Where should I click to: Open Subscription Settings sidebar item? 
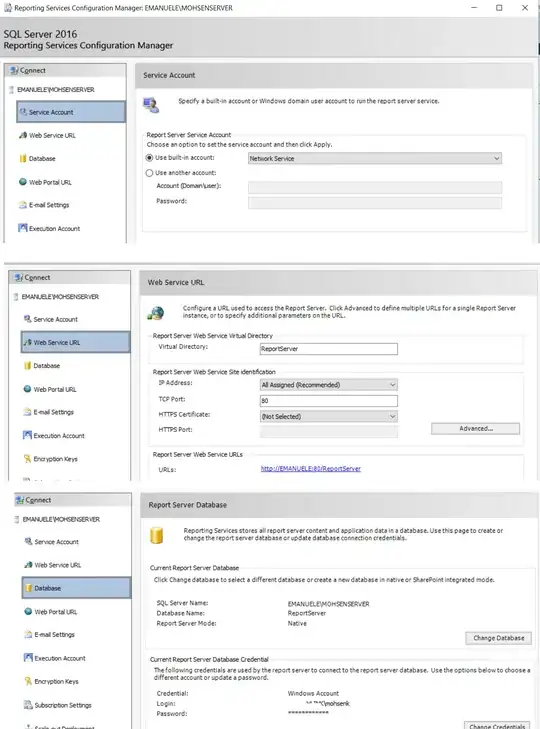[58, 705]
